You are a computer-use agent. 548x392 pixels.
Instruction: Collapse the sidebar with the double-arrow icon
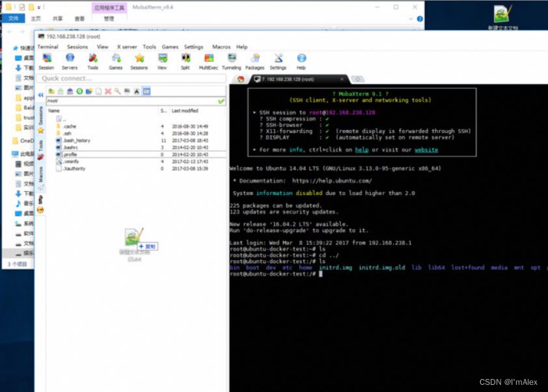tap(41, 95)
